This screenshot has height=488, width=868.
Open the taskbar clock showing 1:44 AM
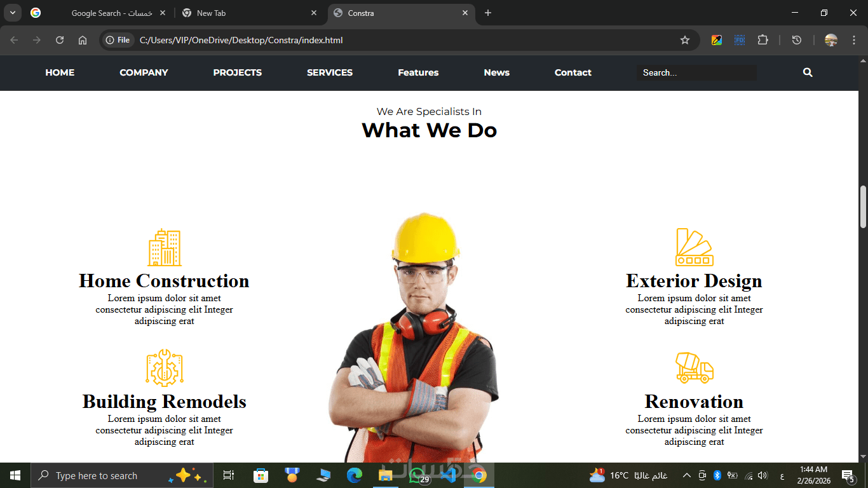pyautogui.click(x=813, y=475)
